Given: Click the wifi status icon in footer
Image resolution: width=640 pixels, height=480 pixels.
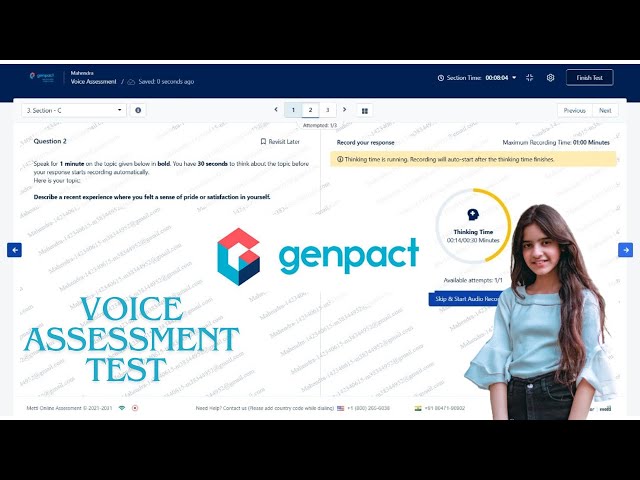Looking at the screenshot, I should [122, 408].
